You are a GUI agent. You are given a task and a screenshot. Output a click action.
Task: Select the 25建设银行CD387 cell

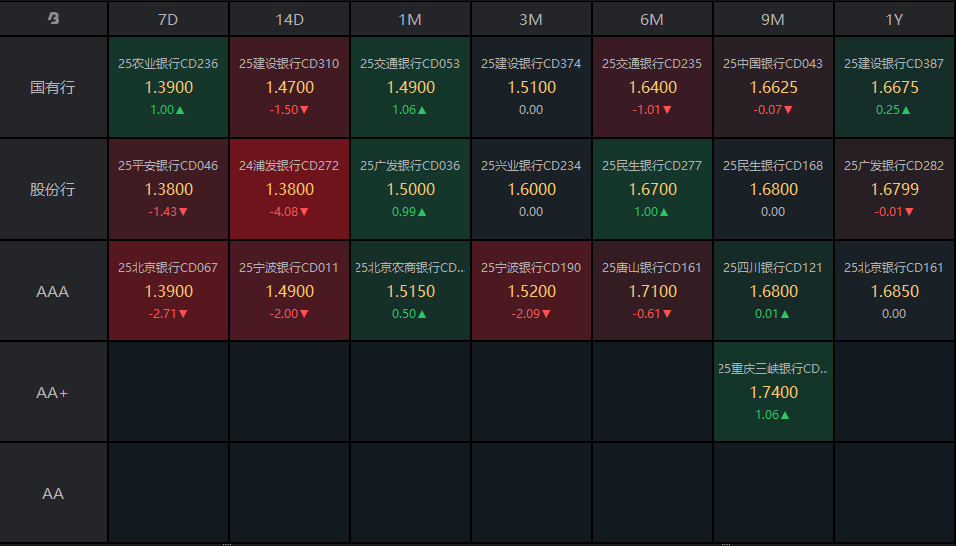point(894,87)
